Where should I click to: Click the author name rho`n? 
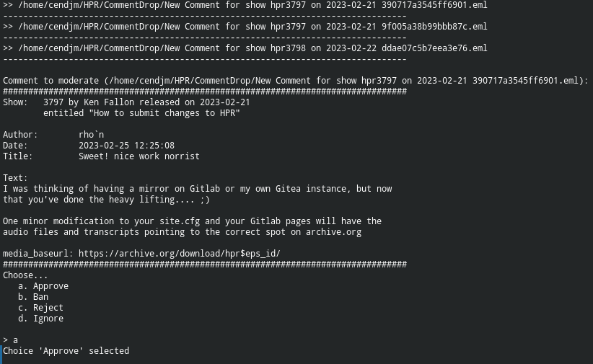pyautogui.click(x=91, y=135)
